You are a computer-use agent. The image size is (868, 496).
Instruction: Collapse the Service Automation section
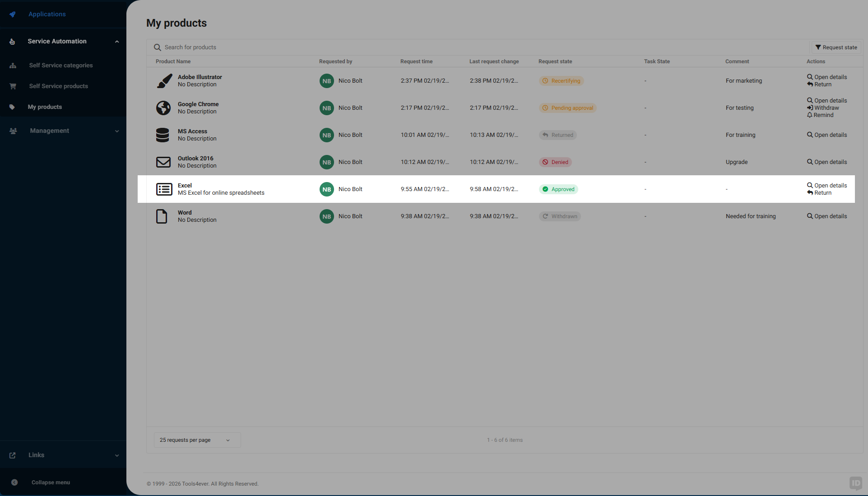[117, 41]
